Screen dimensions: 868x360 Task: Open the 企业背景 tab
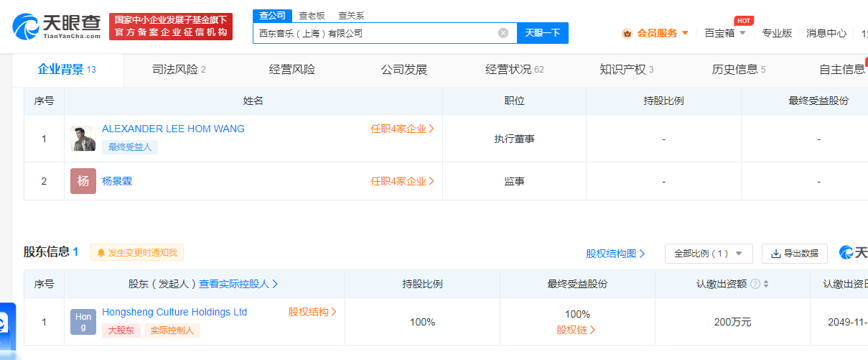(x=67, y=70)
